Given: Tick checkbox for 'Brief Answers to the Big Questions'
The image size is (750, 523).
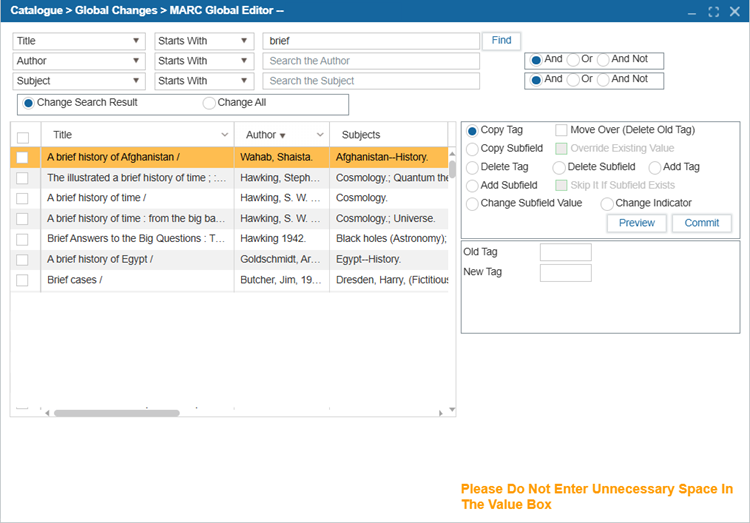Looking at the screenshot, I should click(x=22, y=239).
